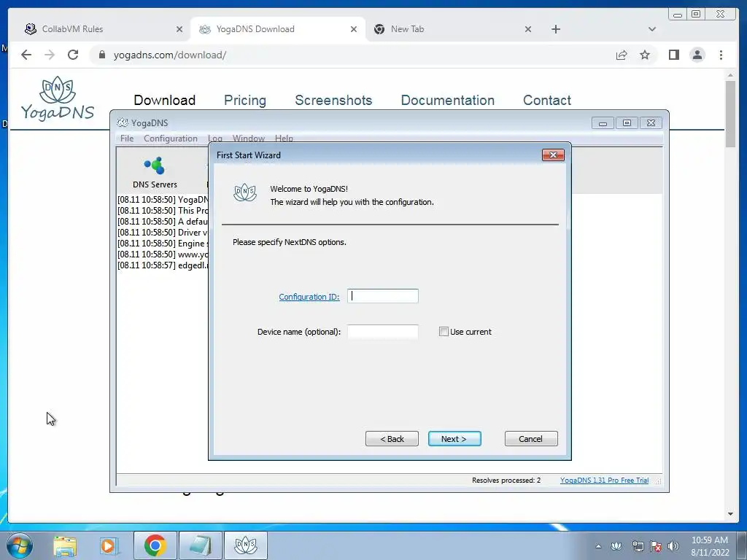Open the YogaDNS Help menu

(x=284, y=138)
